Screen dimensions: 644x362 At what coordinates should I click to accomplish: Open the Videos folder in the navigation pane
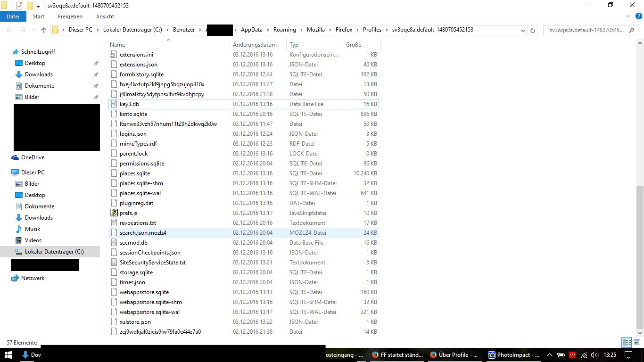(x=33, y=240)
